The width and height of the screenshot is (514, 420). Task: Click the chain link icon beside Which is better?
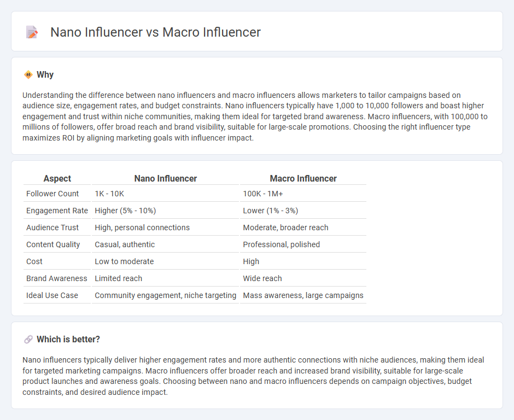pyautogui.click(x=28, y=340)
